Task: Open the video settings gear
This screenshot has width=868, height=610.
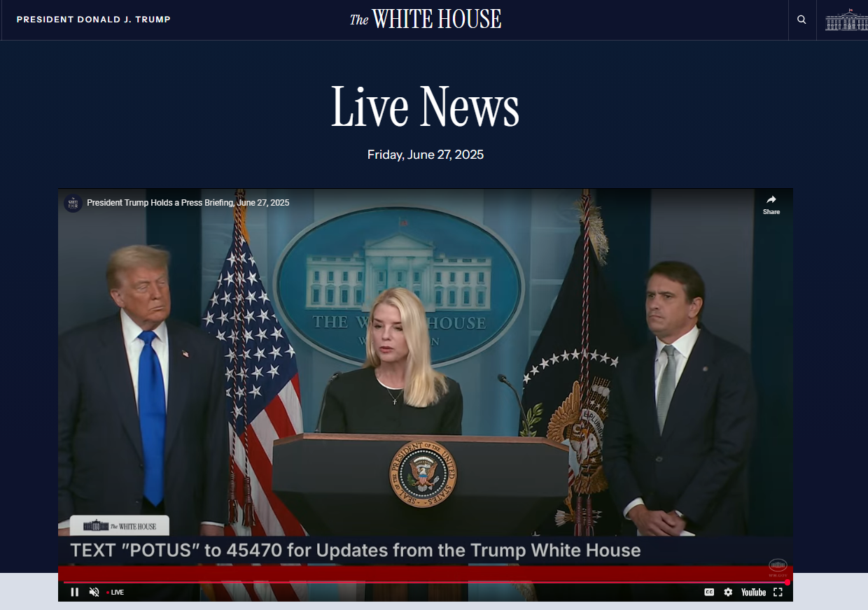Action: tap(728, 593)
